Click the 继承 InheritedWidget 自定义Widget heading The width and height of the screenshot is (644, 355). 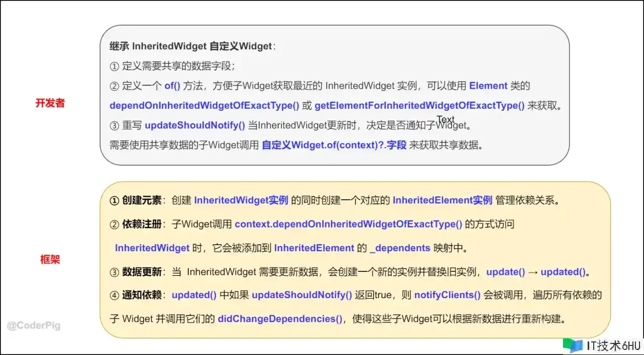tap(193, 46)
